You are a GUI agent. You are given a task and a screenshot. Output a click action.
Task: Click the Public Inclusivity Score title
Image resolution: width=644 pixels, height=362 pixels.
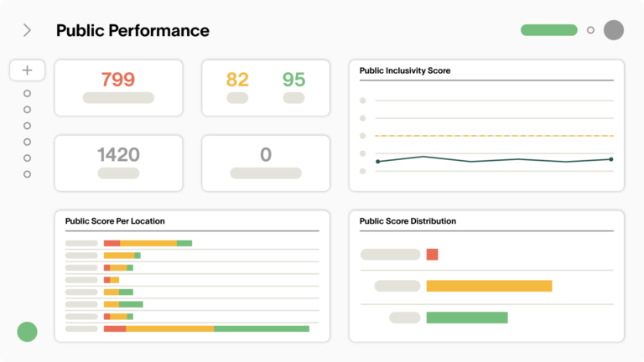tap(405, 71)
